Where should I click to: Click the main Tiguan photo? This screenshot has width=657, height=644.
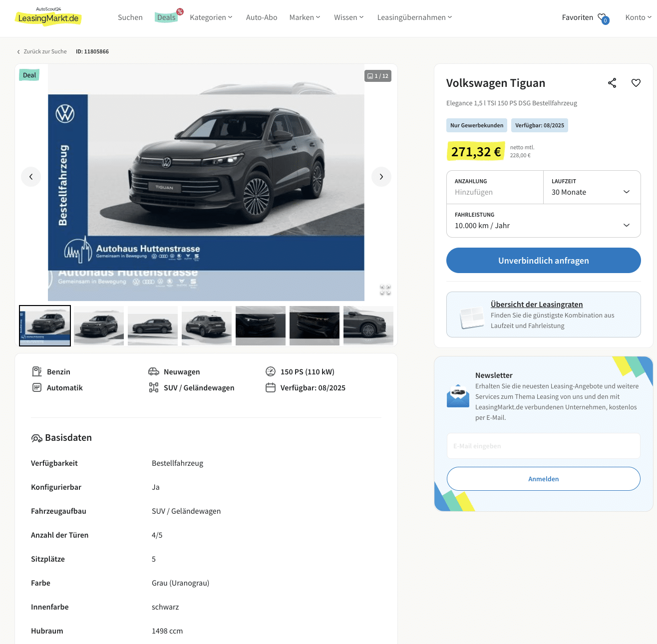tap(206, 182)
